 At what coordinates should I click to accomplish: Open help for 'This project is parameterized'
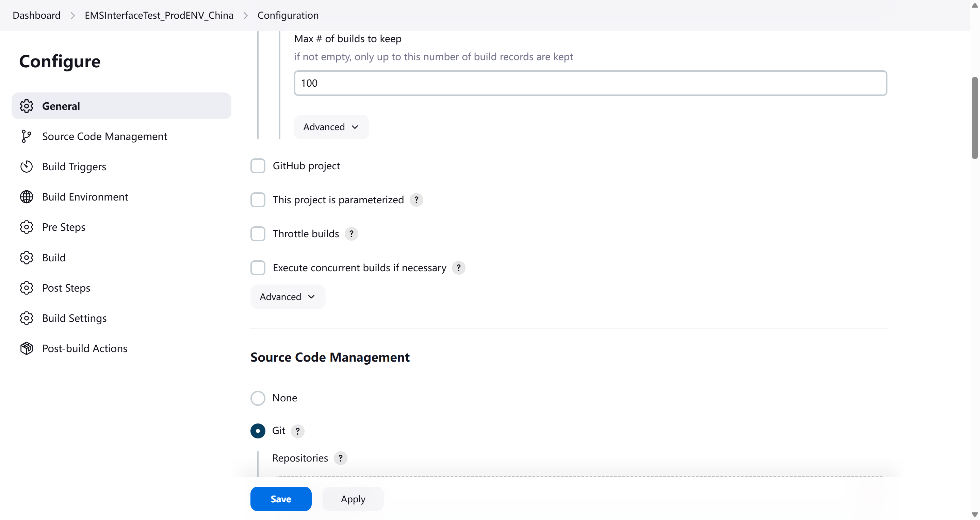pos(416,200)
